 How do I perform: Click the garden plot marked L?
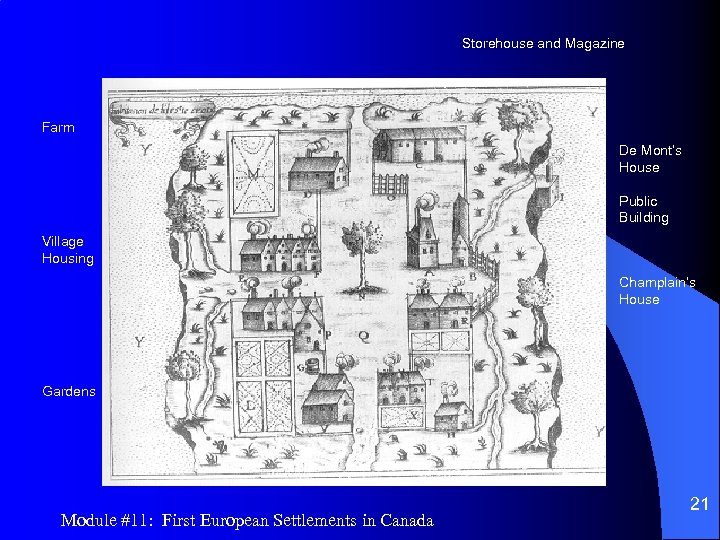(263, 387)
